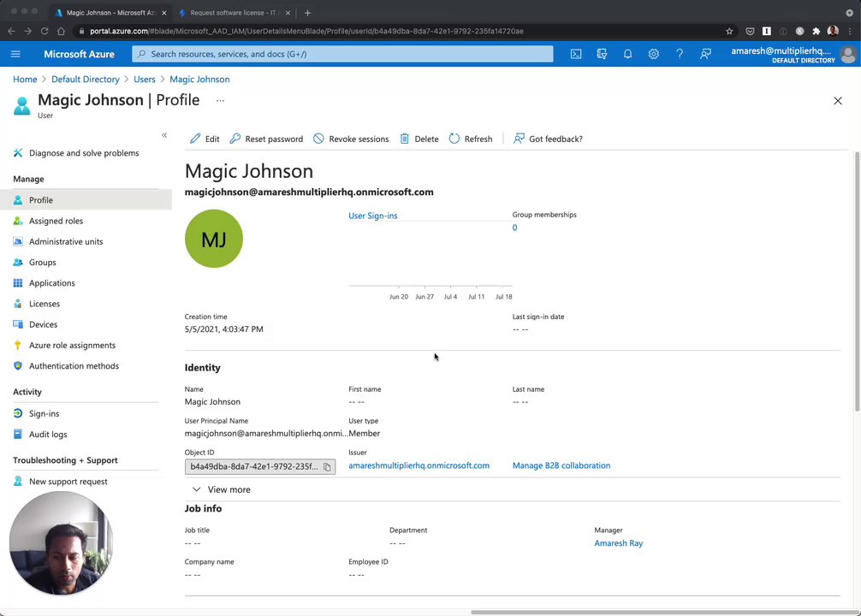The width and height of the screenshot is (861, 616).
Task: Focus the Azure search resources box
Action: (x=342, y=54)
